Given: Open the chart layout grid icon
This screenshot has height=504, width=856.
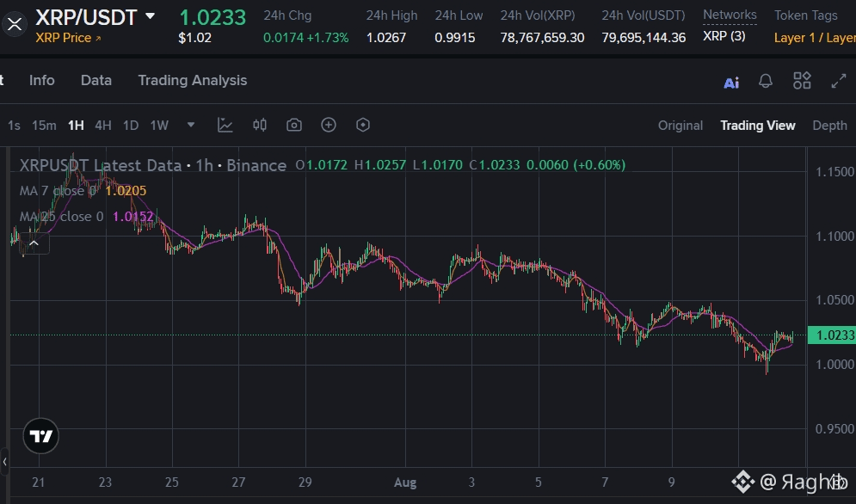Looking at the screenshot, I should click(x=802, y=81).
